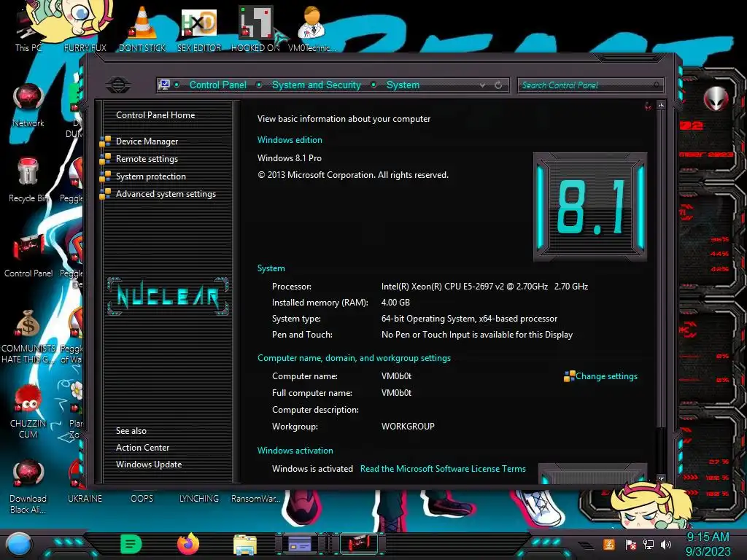Screen dimensions: 747x560
Task: Go to System and Security breadcrumb
Action: (317, 85)
